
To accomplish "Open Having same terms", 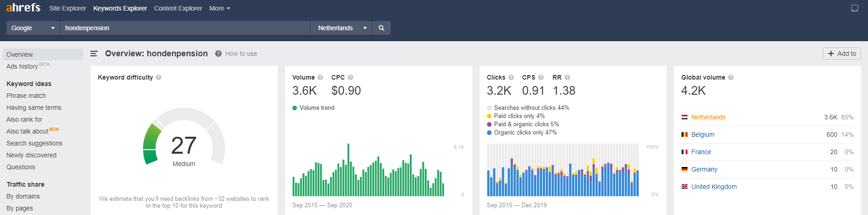I will click(x=34, y=107).
